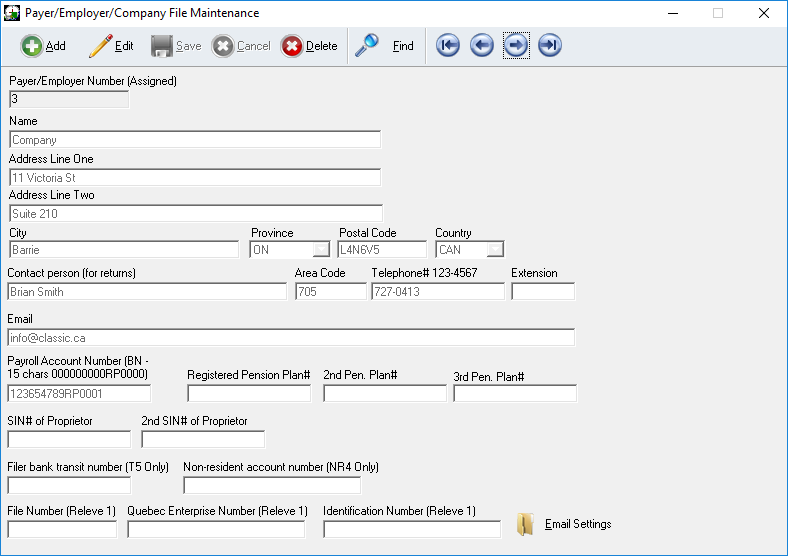Click the Postal Code field
This screenshot has height=556, width=788.
tap(382, 250)
